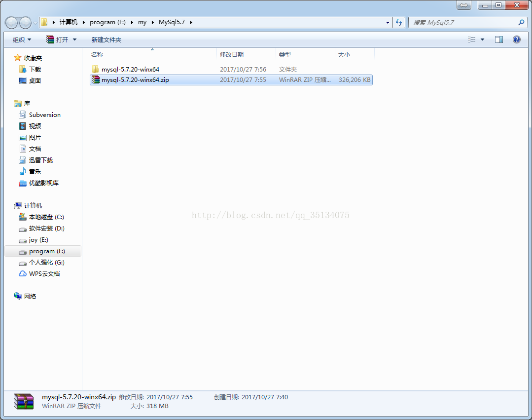Select 库 in the navigation pane
532x420 pixels.
27,103
